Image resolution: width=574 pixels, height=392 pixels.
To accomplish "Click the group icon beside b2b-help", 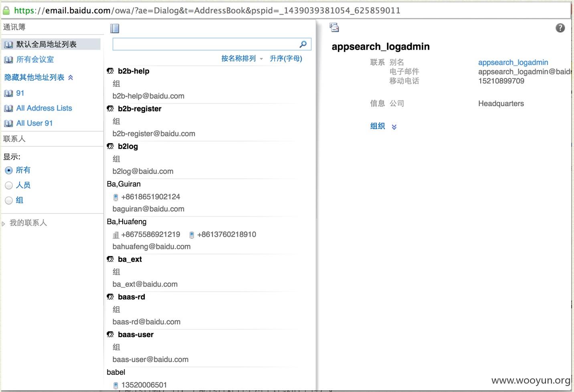I will (x=111, y=71).
